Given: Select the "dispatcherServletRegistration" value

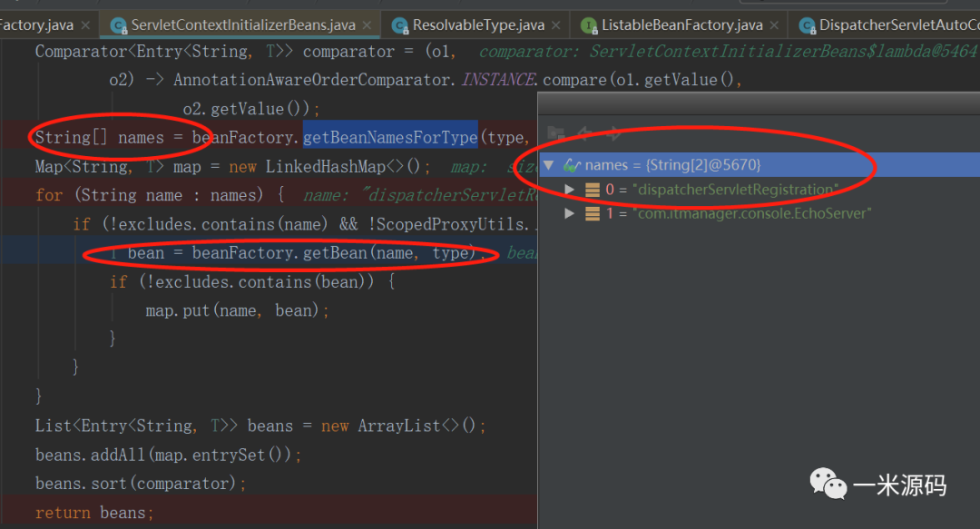Looking at the screenshot, I should coord(736,190).
